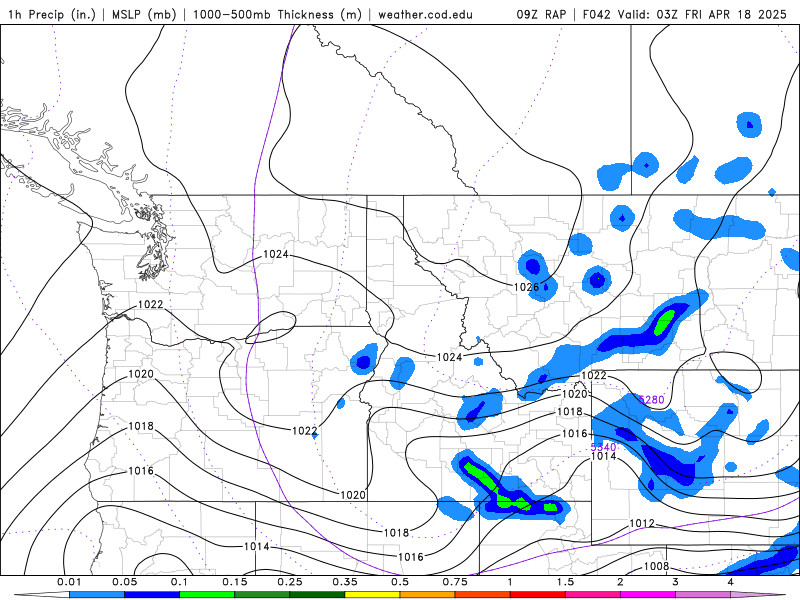
Task: Select the dark blue 0.05–0.1 legend swatch
Action: 152,595
